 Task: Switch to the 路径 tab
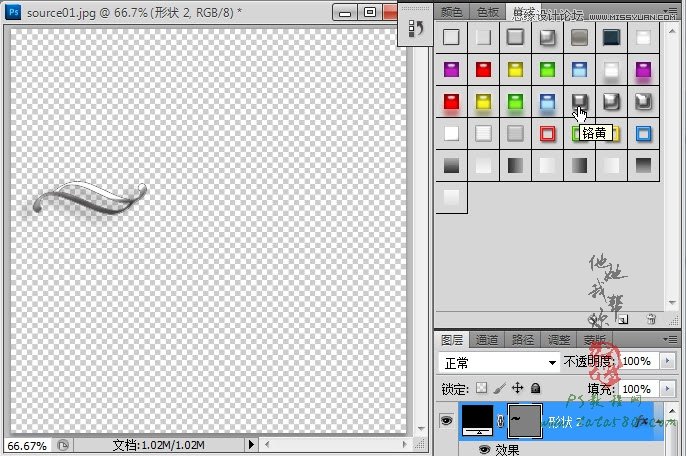pos(522,340)
